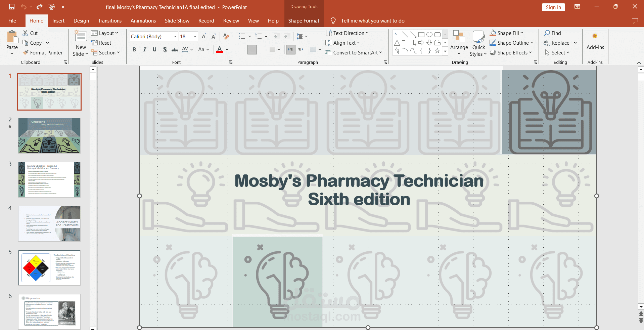
Task: Switch to the Design tab
Action: tap(81, 21)
